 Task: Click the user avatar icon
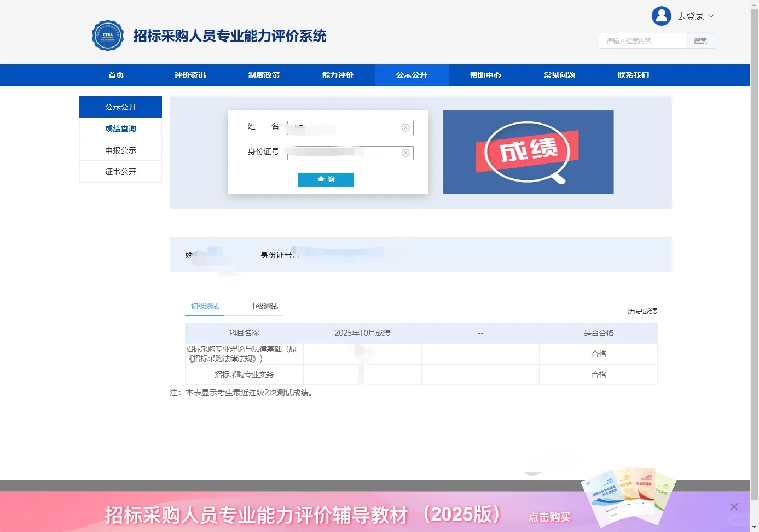coord(661,15)
